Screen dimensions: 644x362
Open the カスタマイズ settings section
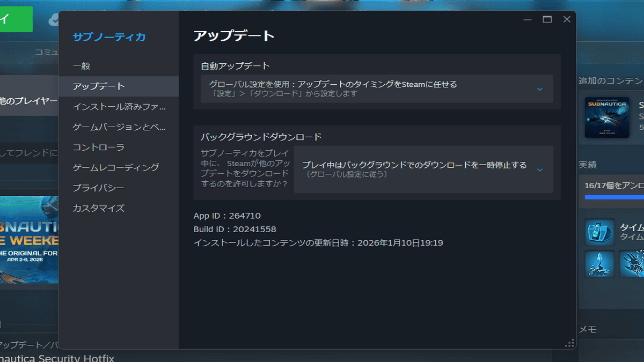[x=119, y=209]
